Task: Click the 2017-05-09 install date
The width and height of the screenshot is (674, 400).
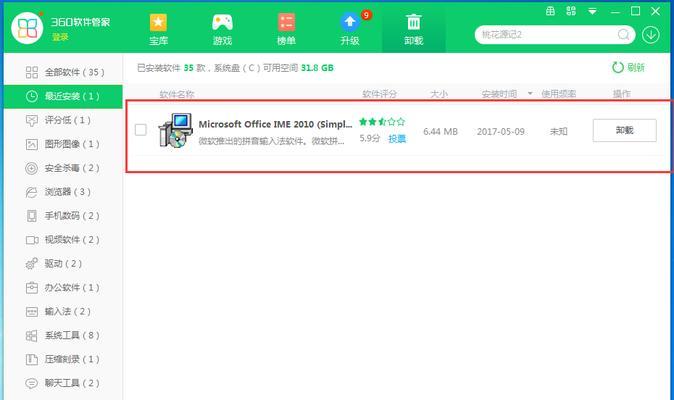Action: click(x=500, y=131)
